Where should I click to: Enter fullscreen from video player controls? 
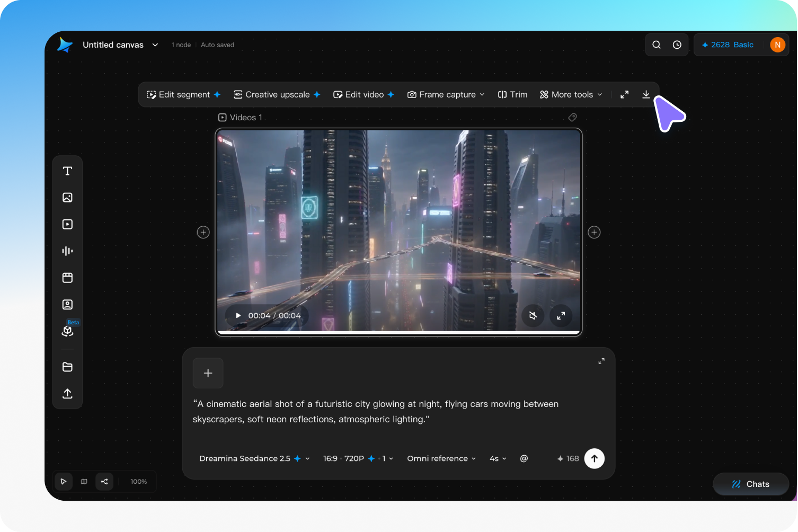561,316
